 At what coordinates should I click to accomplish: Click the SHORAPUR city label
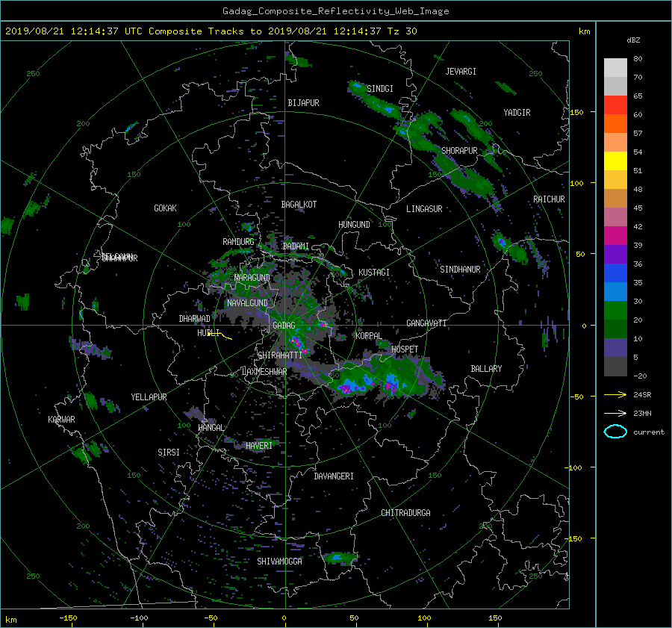click(x=459, y=151)
